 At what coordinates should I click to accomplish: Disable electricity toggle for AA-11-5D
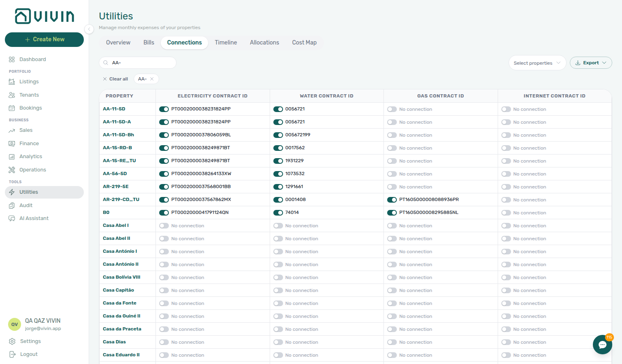[164, 109]
